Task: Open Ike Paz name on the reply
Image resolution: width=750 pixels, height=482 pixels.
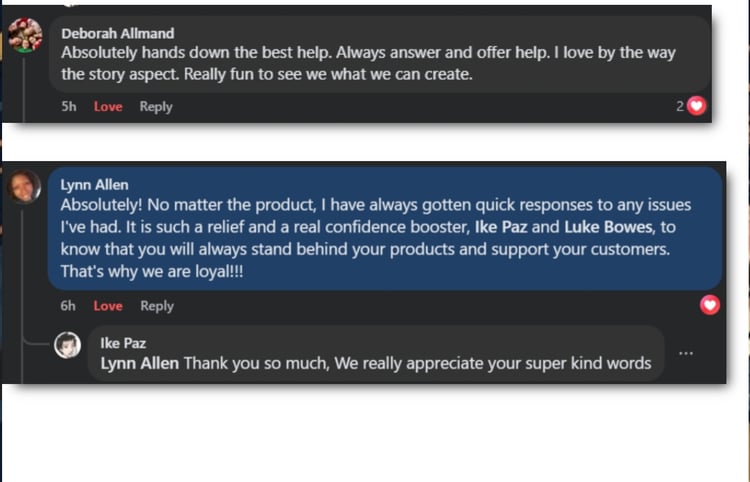Action: 123,343
